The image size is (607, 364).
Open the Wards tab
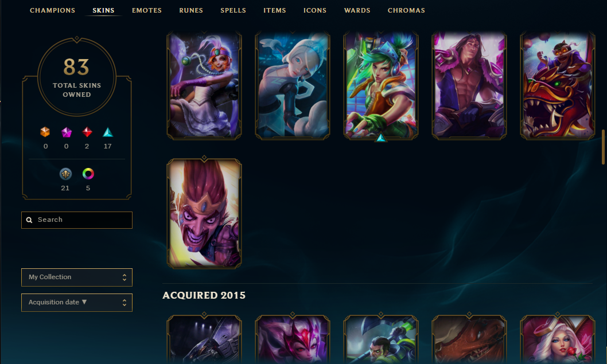(x=357, y=10)
